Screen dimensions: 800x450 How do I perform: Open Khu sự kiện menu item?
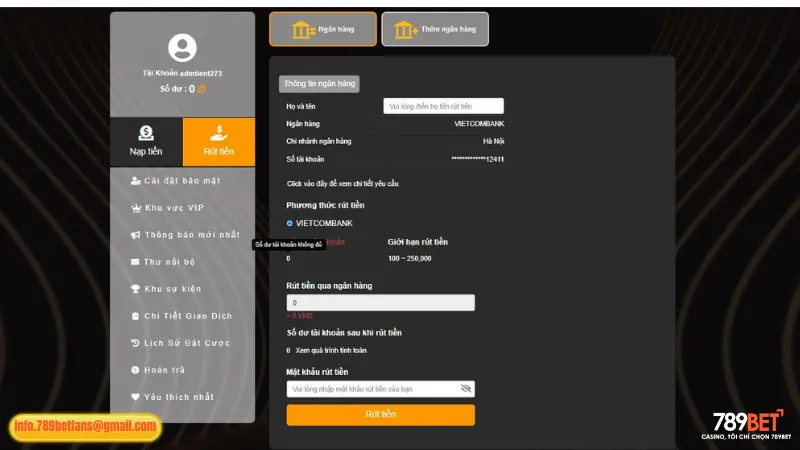click(166, 289)
